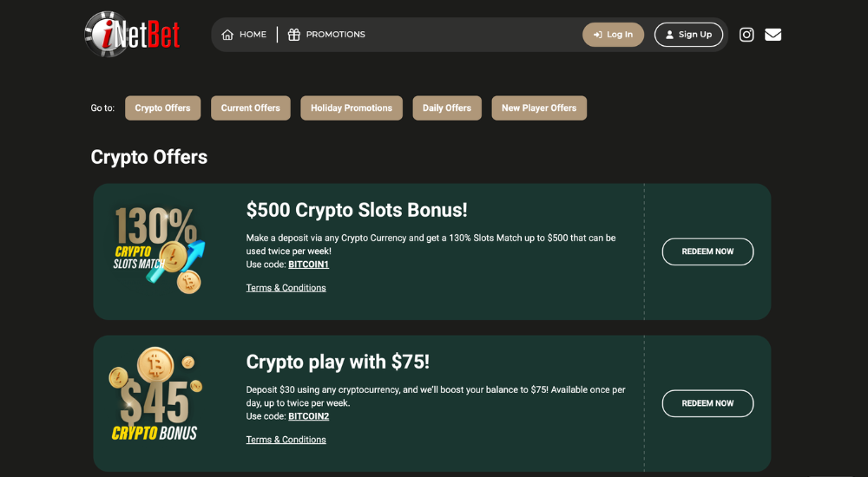The width and height of the screenshot is (868, 477).
Task: Click the Promotions gift icon
Action: [x=294, y=35]
